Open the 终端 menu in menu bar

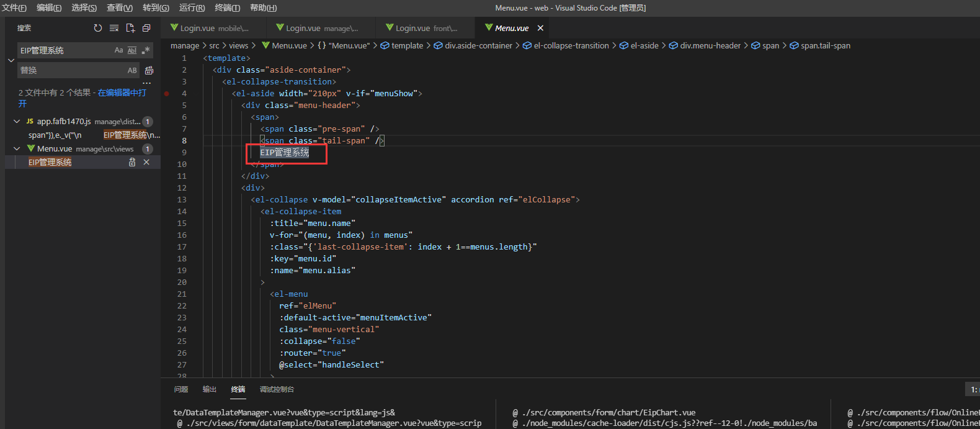227,7
